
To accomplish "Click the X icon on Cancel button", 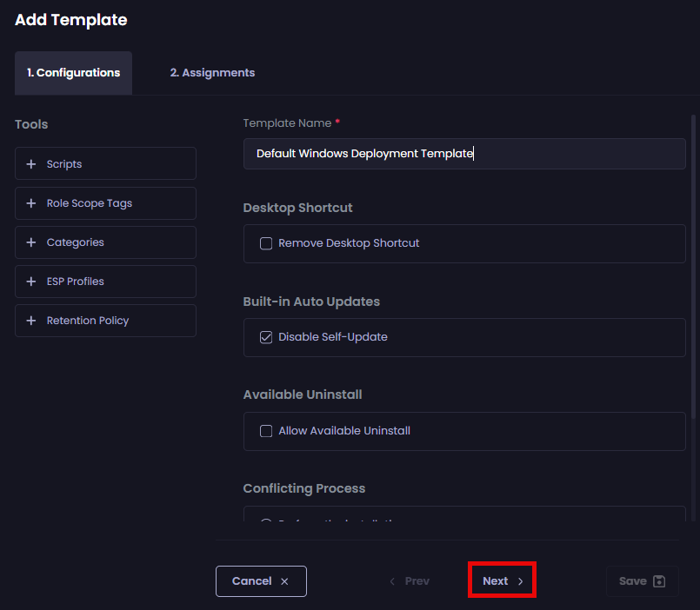I will click(x=284, y=581).
